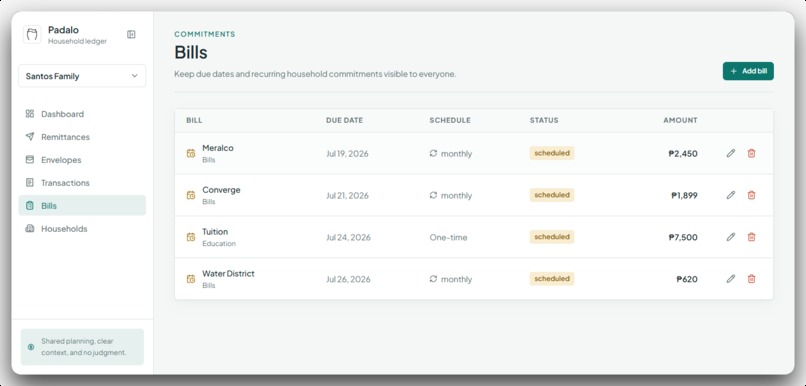
Task: Go to Dashboard in sidebar
Action: [82, 114]
